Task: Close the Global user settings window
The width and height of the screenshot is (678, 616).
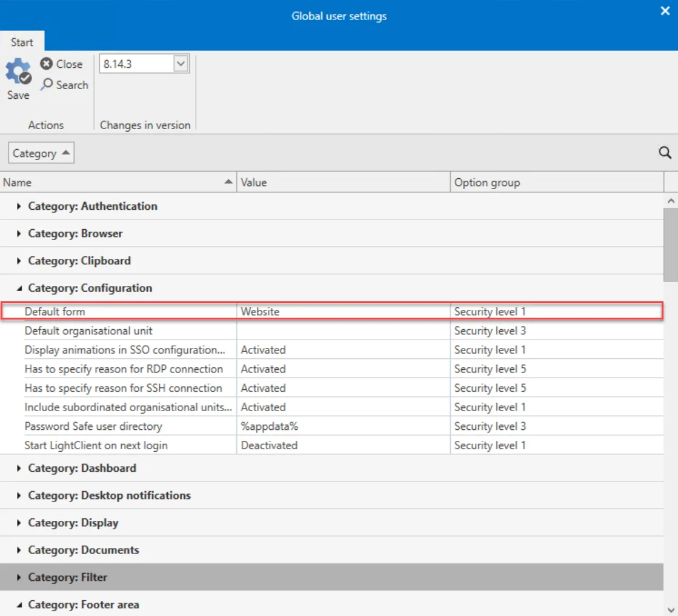Action: (x=665, y=11)
